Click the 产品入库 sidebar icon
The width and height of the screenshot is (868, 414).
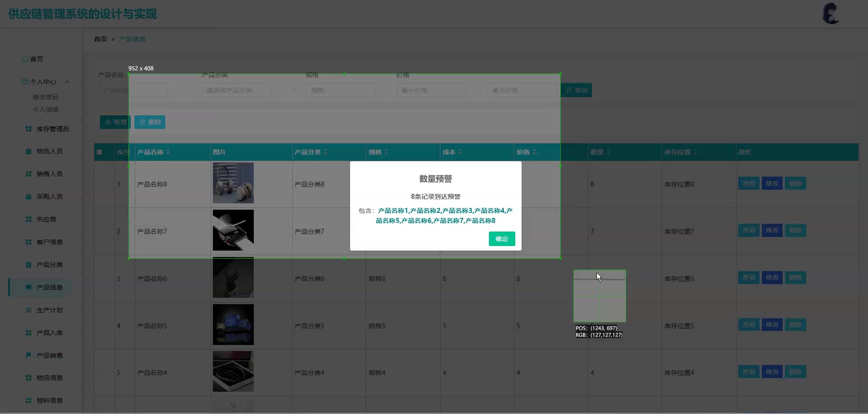click(29, 333)
